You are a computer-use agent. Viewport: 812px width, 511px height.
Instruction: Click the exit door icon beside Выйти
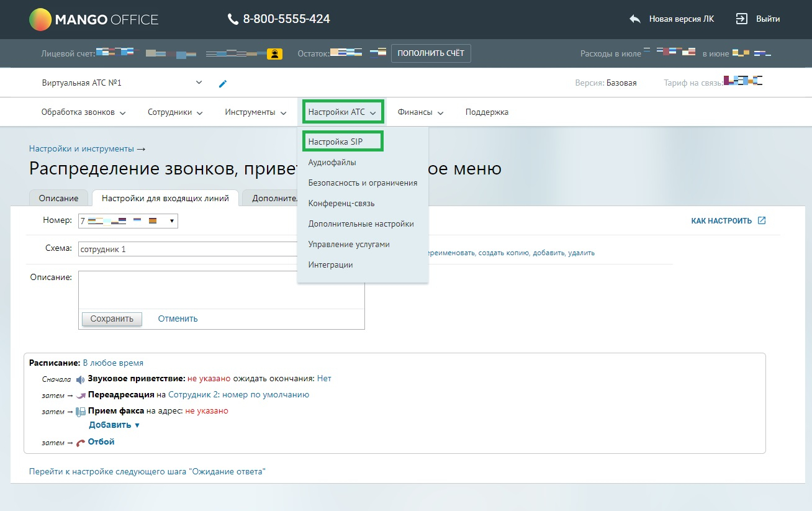[742, 19]
